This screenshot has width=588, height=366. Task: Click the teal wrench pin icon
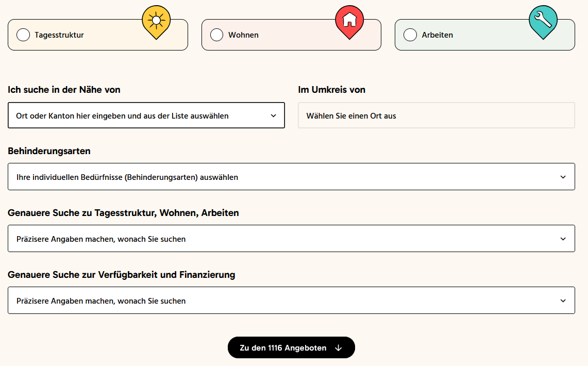543,21
